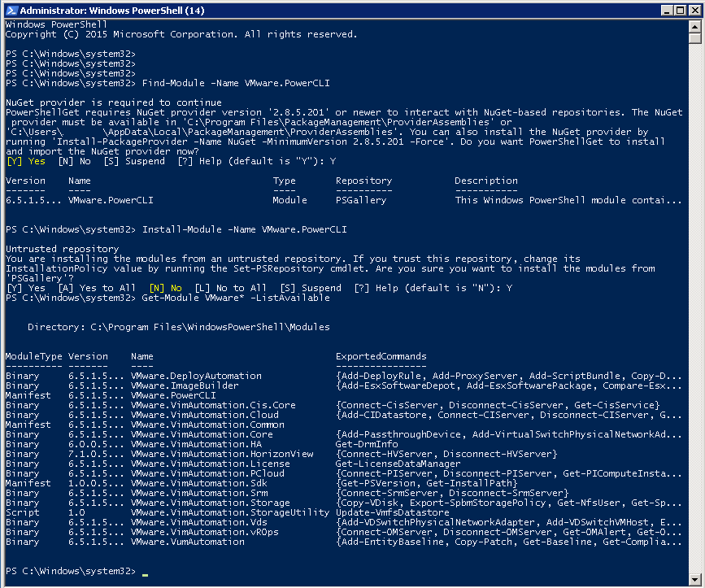Screen dimensions: 705x588
Task: Click the highlighted '[Y] Yes' option in NuGet prompt
Action: point(26,161)
